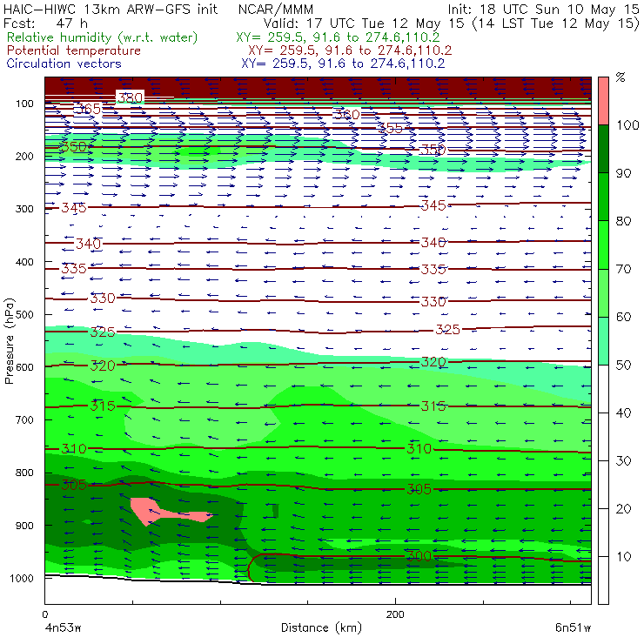Click the pink saturated humidity region in the plot

pos(148,511)
